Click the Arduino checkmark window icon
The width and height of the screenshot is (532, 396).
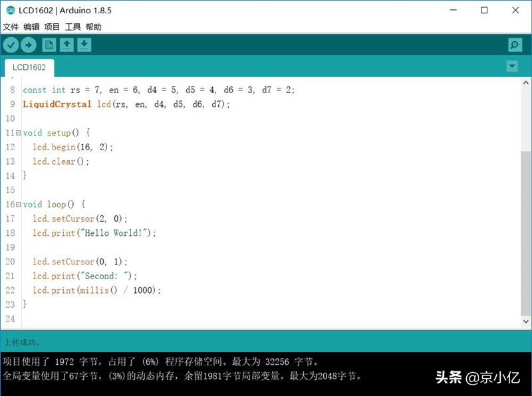click(9, 10)
